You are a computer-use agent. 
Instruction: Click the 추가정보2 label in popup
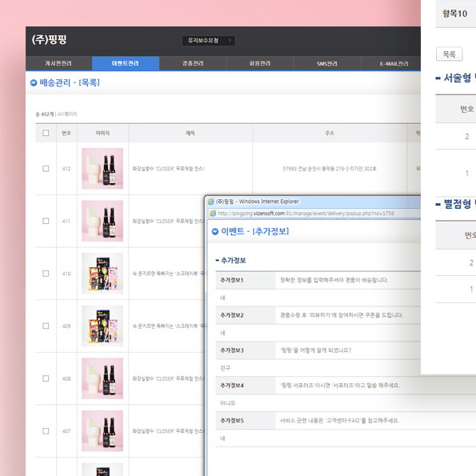click(x=232, y=315)
